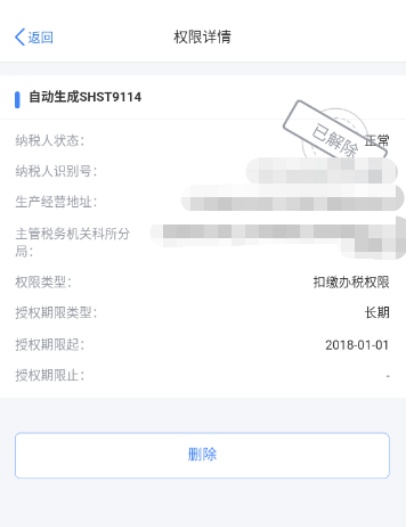411x527 pixels.
Task: Click the 2018-01-01 start date value
Action: click(357, 345)
